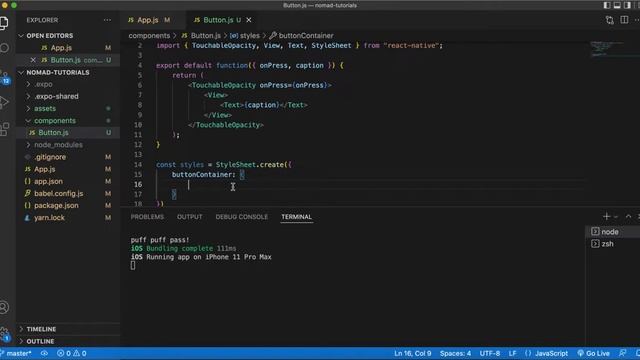Image resolution: width=640 pixels, height=360 pixels.
Task: Toggle the primary sidebar layout icon
Action: coord(607,5)
